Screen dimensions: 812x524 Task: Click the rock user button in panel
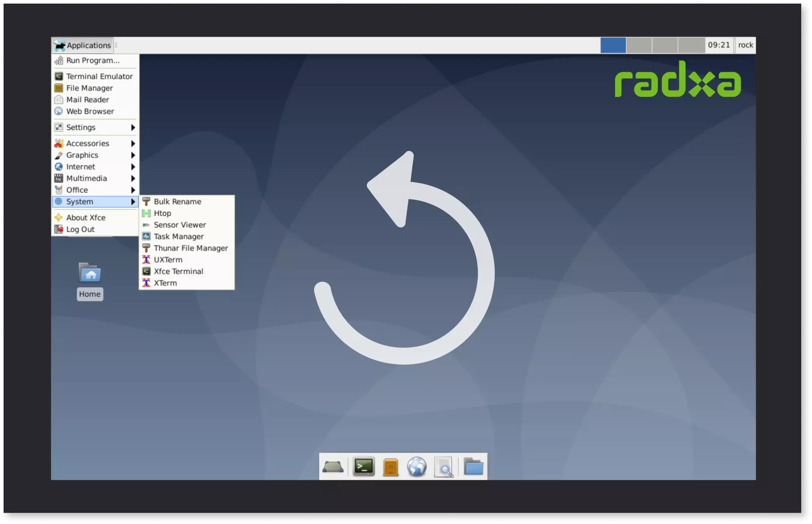pos(746,45)
